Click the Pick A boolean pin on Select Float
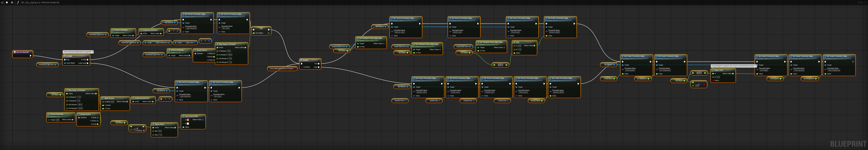The height and width of the screenshot is (150, 868). click(713, 80)
